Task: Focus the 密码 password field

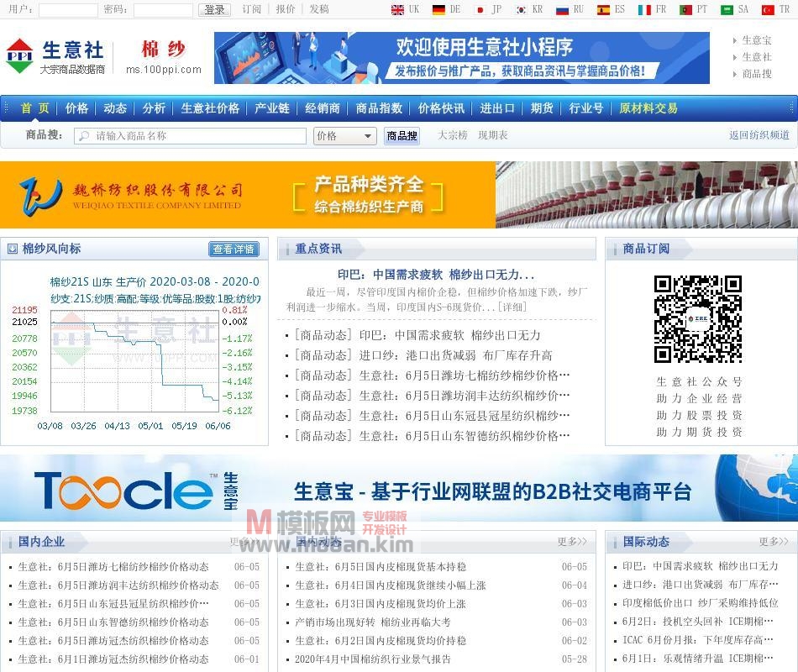Action: pos(163,10)
